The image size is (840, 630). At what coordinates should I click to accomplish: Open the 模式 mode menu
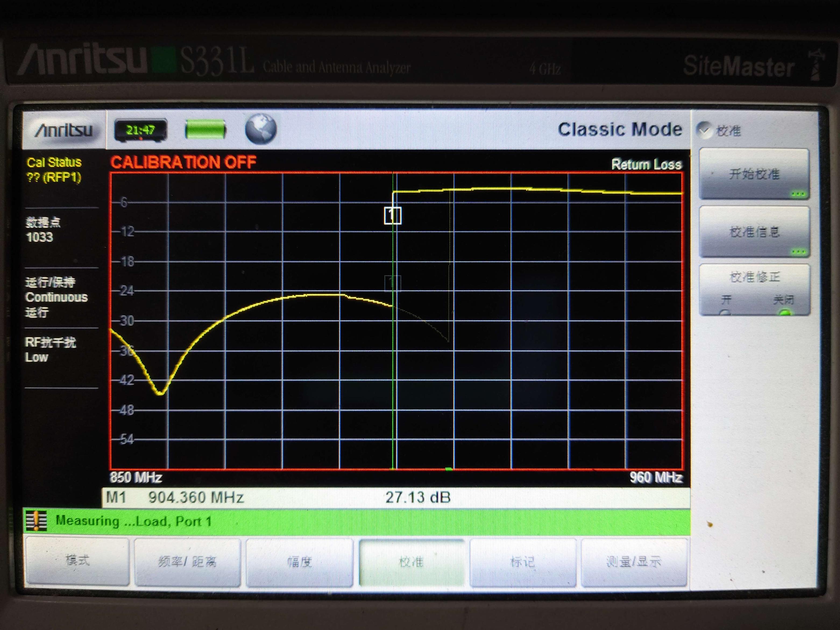[x=77, y=561]
